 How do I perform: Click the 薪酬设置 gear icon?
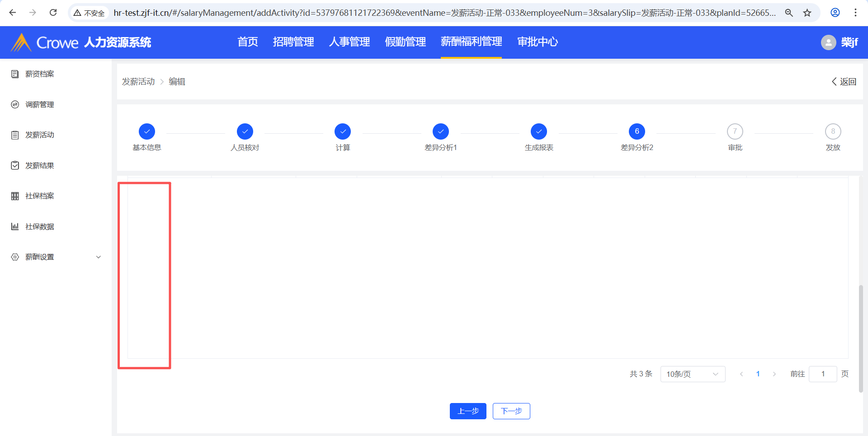click(15, 257)
